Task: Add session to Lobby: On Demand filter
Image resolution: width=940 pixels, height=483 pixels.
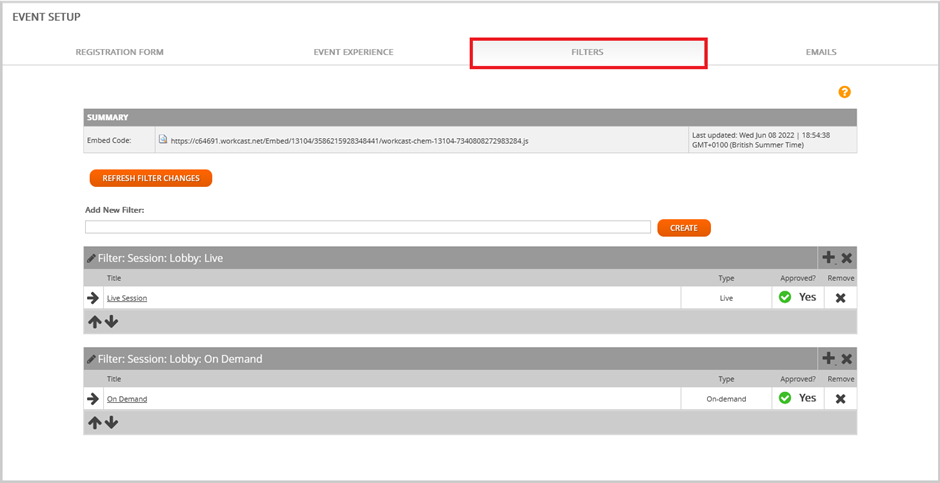Action: (x=828, y=358)
